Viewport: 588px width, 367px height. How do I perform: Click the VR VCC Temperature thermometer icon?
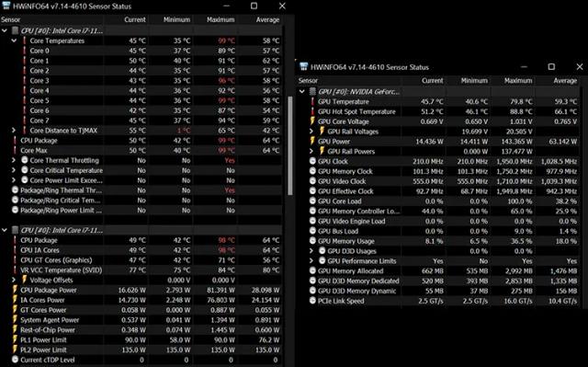pos(15,270)
